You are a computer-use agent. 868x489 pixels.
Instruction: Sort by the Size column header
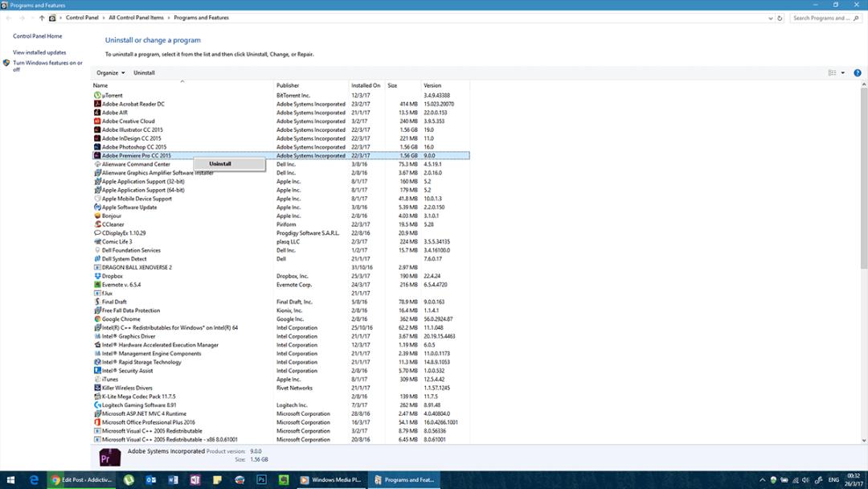click(x=403, y=85)
